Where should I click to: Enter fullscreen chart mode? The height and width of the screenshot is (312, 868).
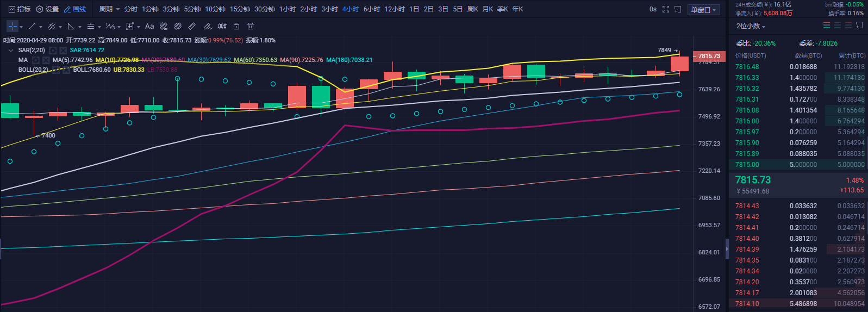(666, 9)
